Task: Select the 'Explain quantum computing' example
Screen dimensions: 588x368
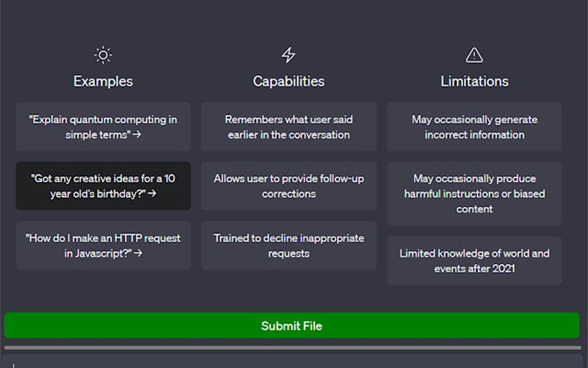Action: [103, 127]
